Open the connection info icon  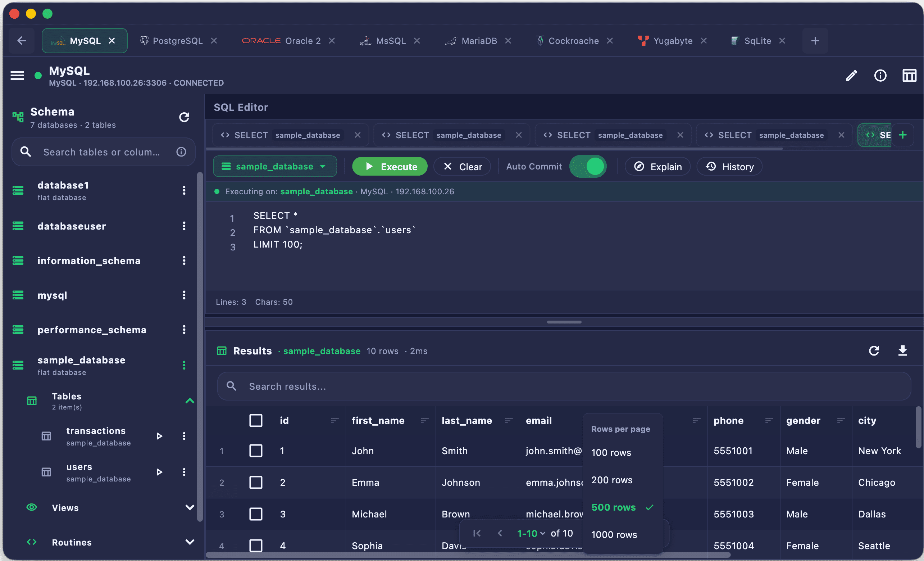click(880, 76)
